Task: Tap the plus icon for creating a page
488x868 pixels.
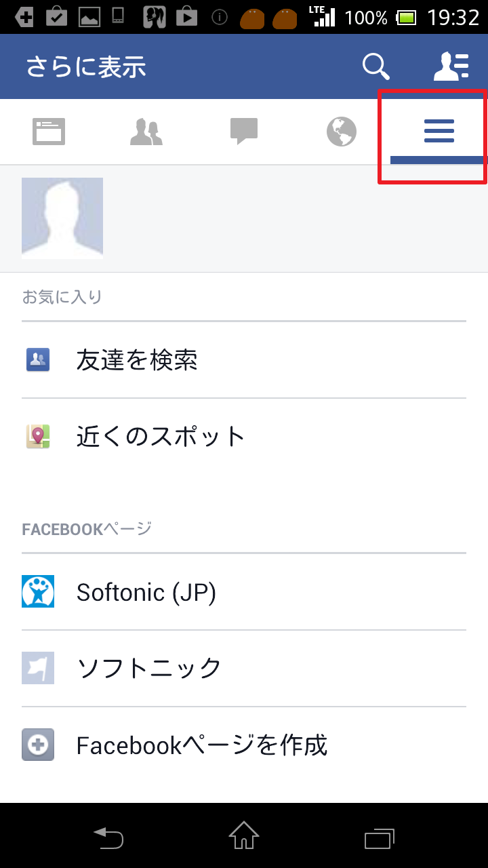Action: 38,745
